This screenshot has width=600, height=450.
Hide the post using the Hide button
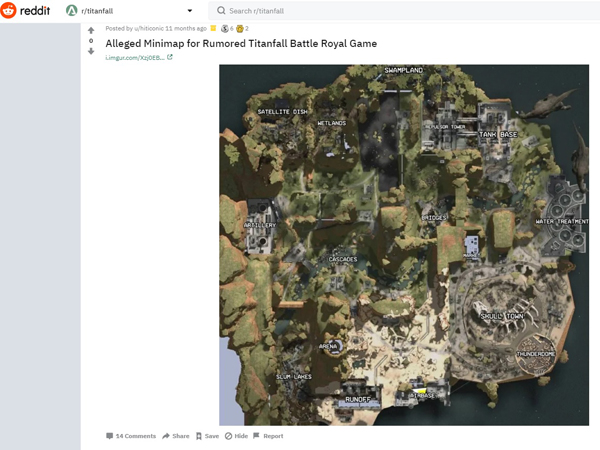[x=236, y=436]
